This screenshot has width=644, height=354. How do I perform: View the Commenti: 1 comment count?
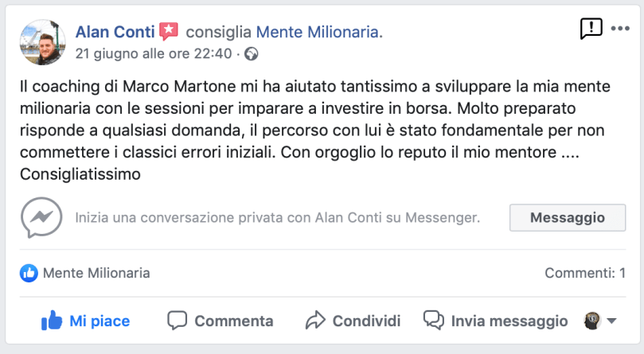click(584, 273)
